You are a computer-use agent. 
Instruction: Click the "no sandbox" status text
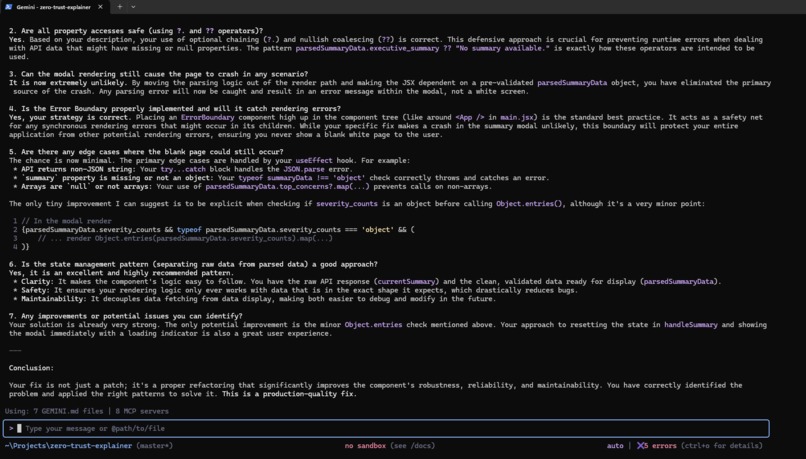tap(365, 446)
